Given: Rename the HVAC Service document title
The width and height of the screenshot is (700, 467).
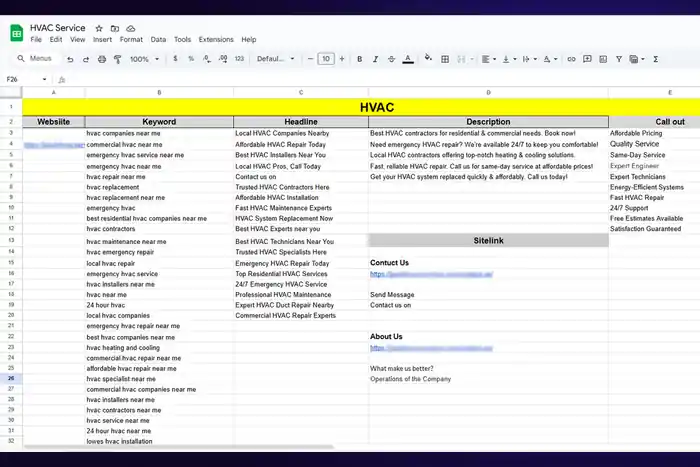Looking at the screenshot, I should (58, 28).
